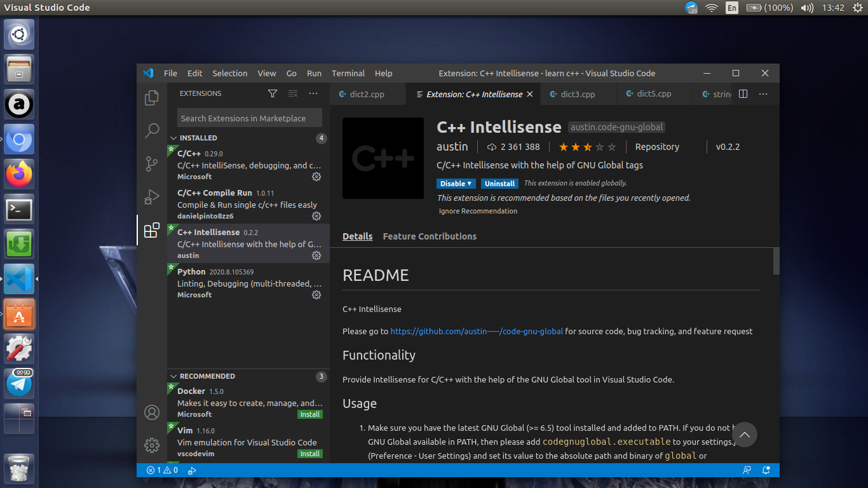Viewport: 868px width, 488px height.
Task: Open gear settings for C/C++ Compile Run extension
Action: [x=316, y=216]
